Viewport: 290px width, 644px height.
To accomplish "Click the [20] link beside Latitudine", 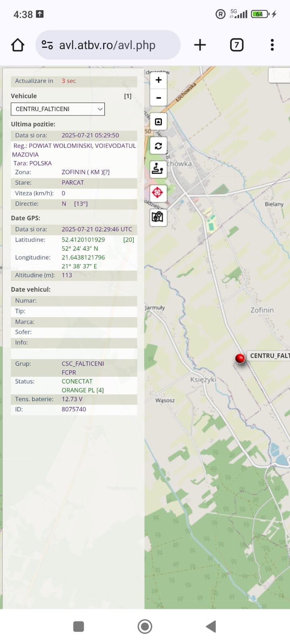I will pyautogui.click(x=128, y=239).
